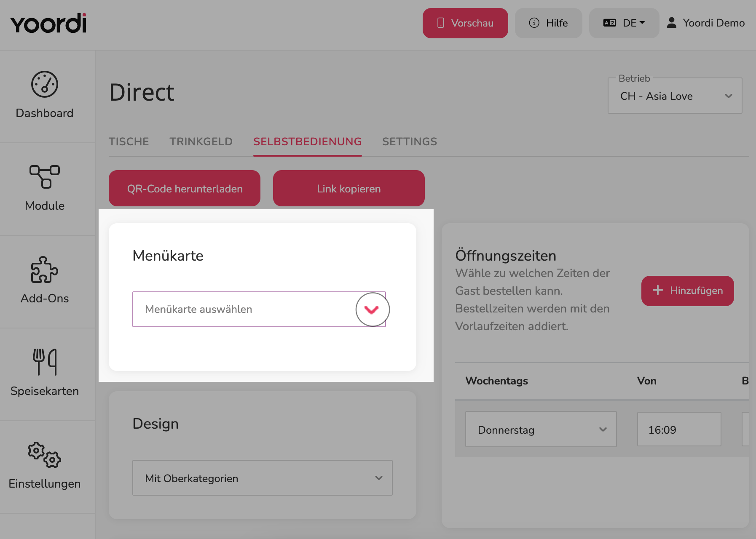Click the Von time field showing 16:09
The image size is (756, 539).
pyautogui.click(x=679, y=430)
